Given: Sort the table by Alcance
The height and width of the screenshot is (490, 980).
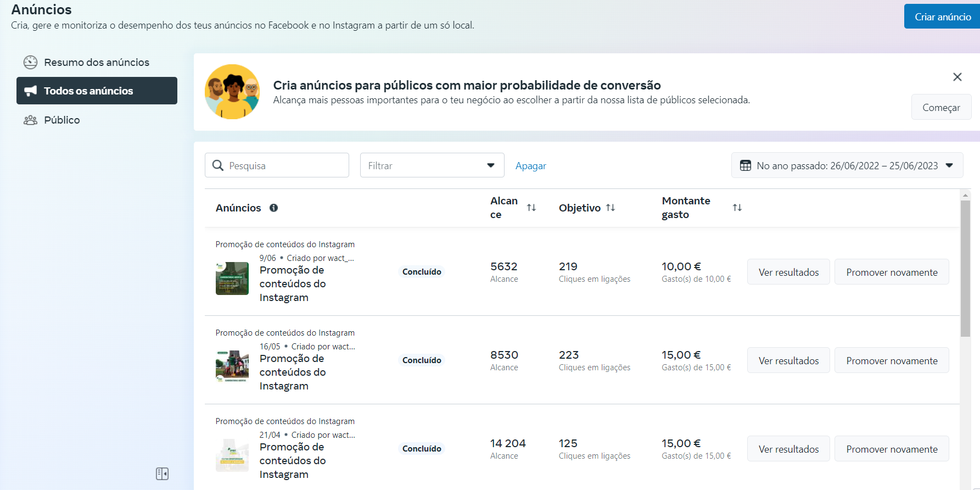Looking at the screenshot, I should tap(531, 207).
